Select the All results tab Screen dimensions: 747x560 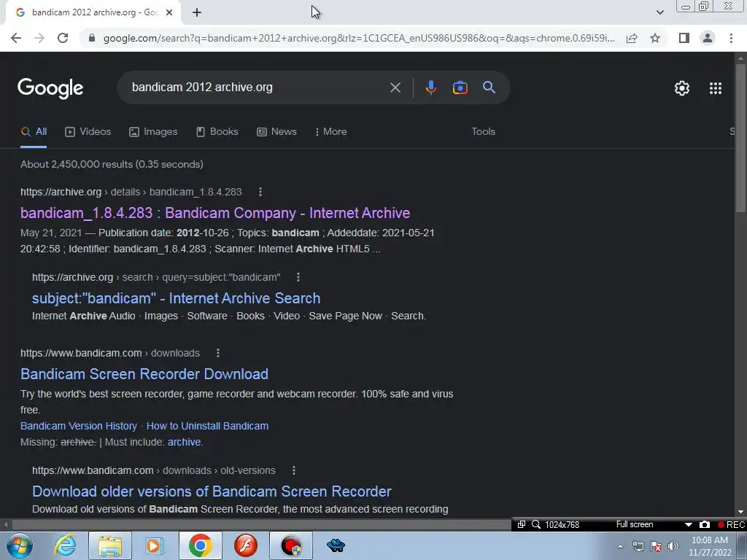(34, 132)
